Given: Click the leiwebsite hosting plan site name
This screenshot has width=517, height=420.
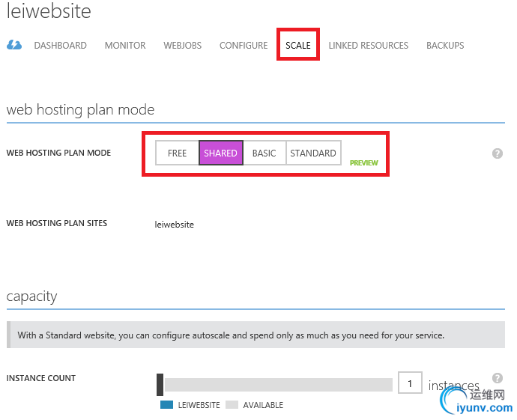Looking at the screenshot, I should point(174,225).
